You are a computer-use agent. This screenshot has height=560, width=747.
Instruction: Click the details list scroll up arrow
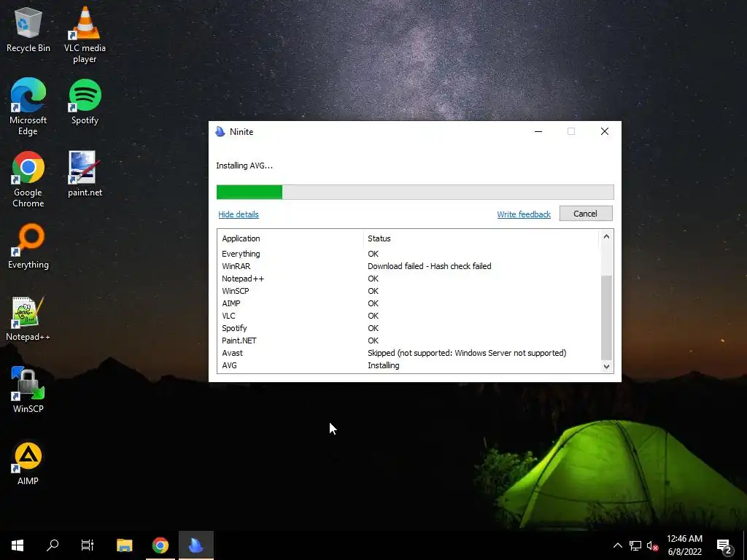[606, 236]
